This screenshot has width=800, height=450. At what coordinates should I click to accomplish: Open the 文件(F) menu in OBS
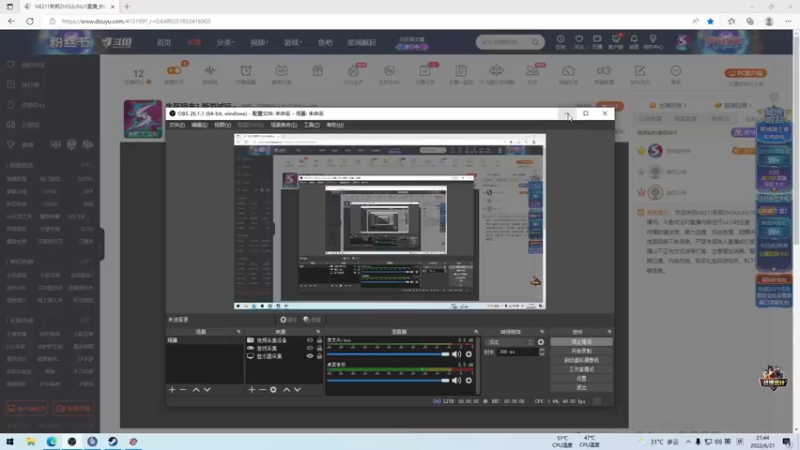point(177,125)
